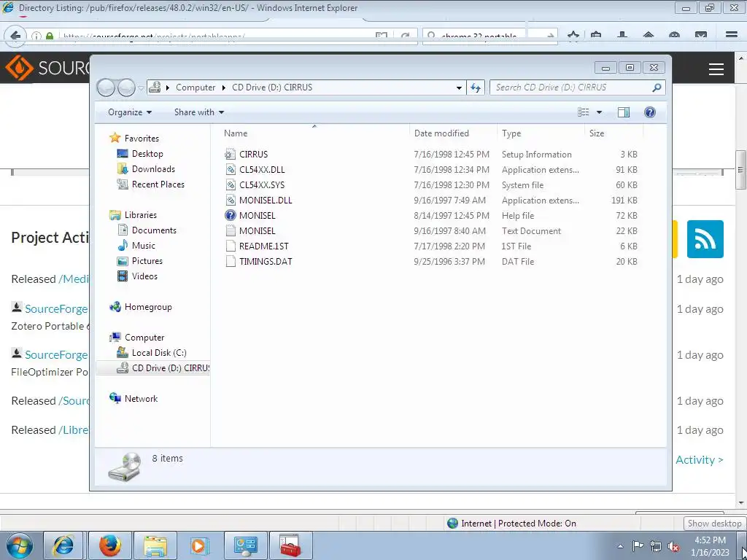Open Firefox from taskbar
Image resolution: width=747 pixels, height=560 pixels.
click(x=110, y=545)
